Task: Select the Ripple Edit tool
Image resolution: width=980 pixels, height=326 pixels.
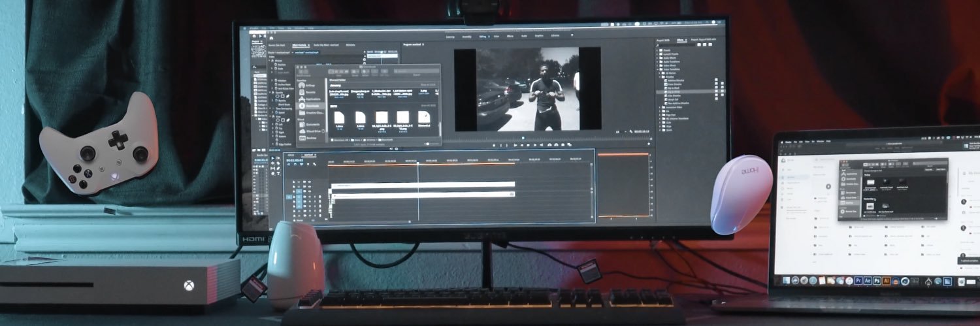Action: tap(273, 163)
